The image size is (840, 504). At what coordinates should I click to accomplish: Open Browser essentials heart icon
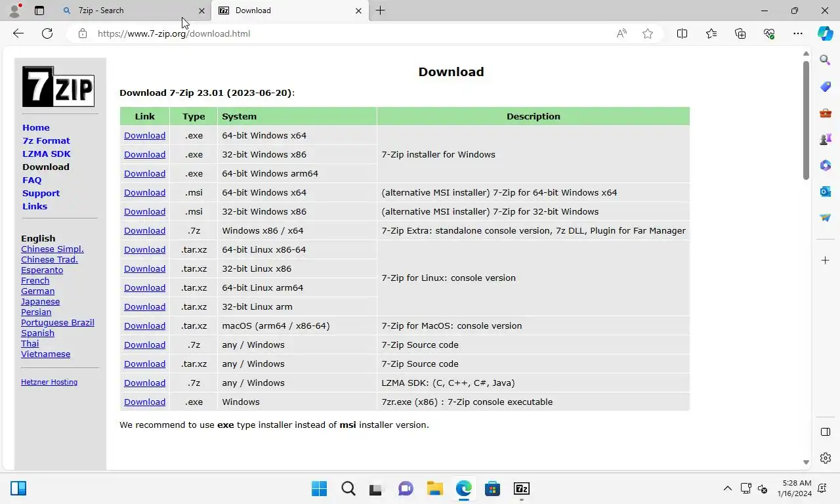click(x=769, y=33)
